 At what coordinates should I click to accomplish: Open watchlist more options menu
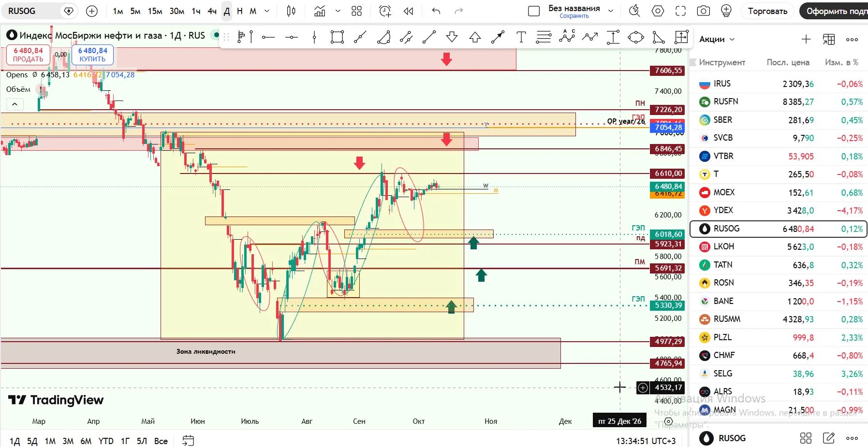852,40
